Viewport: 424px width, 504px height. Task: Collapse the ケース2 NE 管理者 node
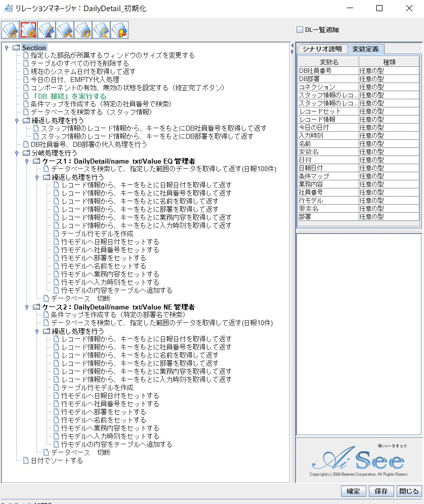click(x=27, y=307)
